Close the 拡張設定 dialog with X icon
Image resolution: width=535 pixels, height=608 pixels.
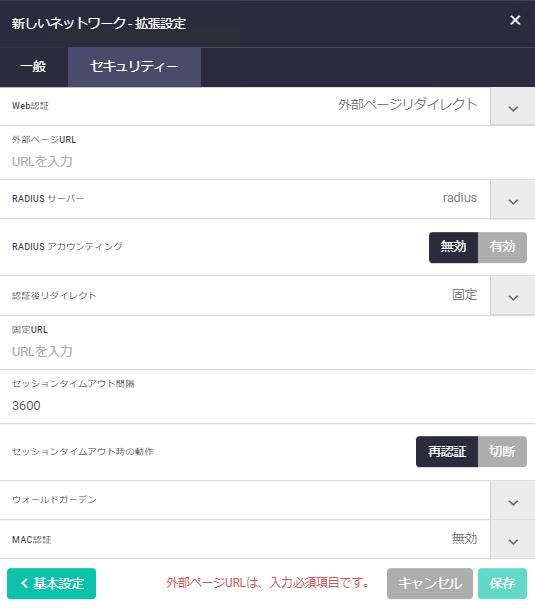pos(515,20)
